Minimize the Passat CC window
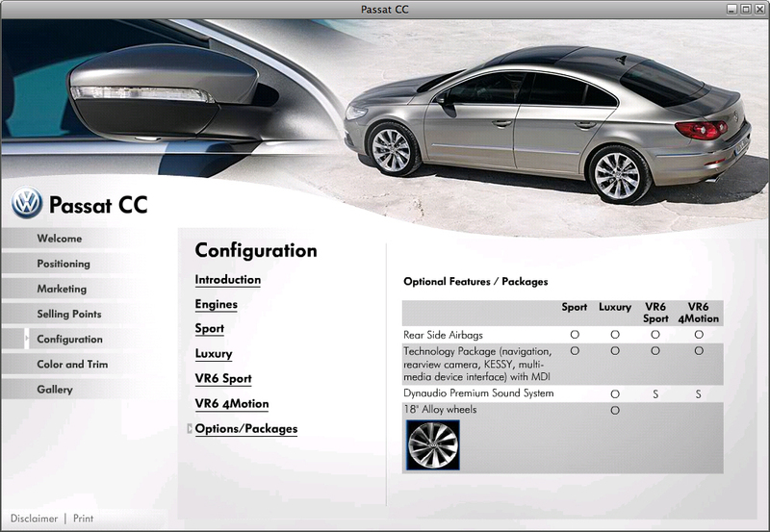The width and height of the screenshot is (770, 532). (x=731, y=10)
